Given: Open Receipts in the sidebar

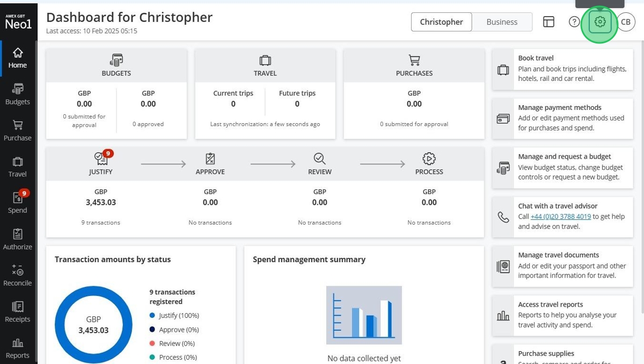Looking at the screenshot, I should point(18,312).
